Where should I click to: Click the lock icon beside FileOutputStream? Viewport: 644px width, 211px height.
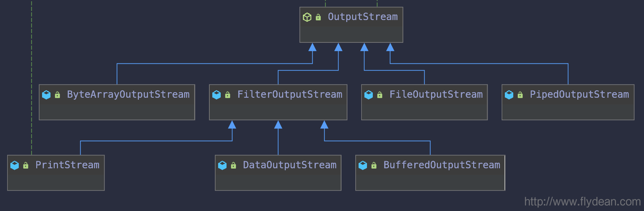380,95
